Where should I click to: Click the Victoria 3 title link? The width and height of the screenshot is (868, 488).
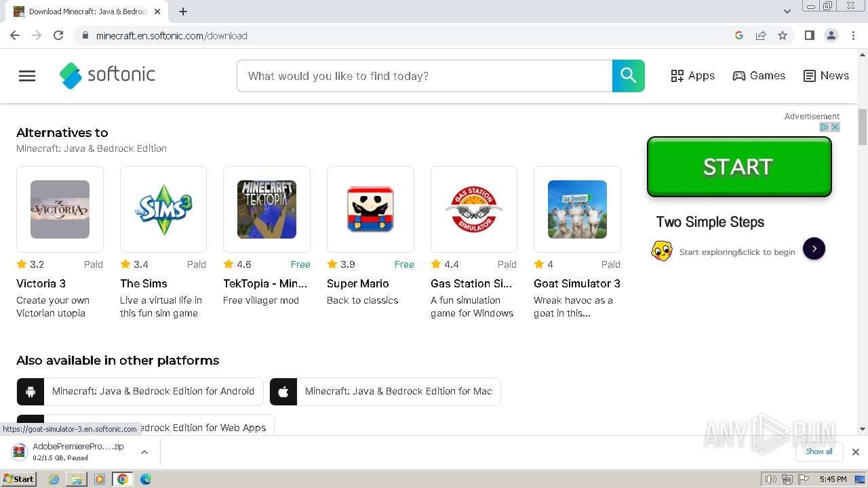click(x=41, y=283)
